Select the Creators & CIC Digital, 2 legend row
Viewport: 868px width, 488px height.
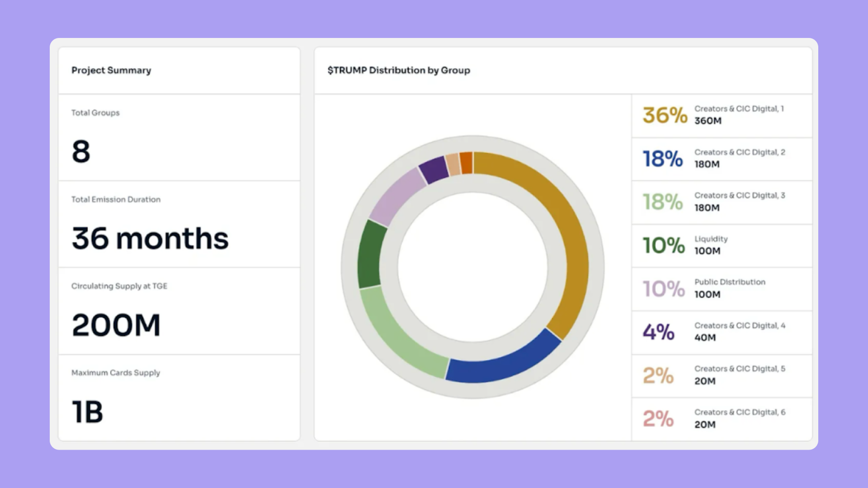(722, 159)
